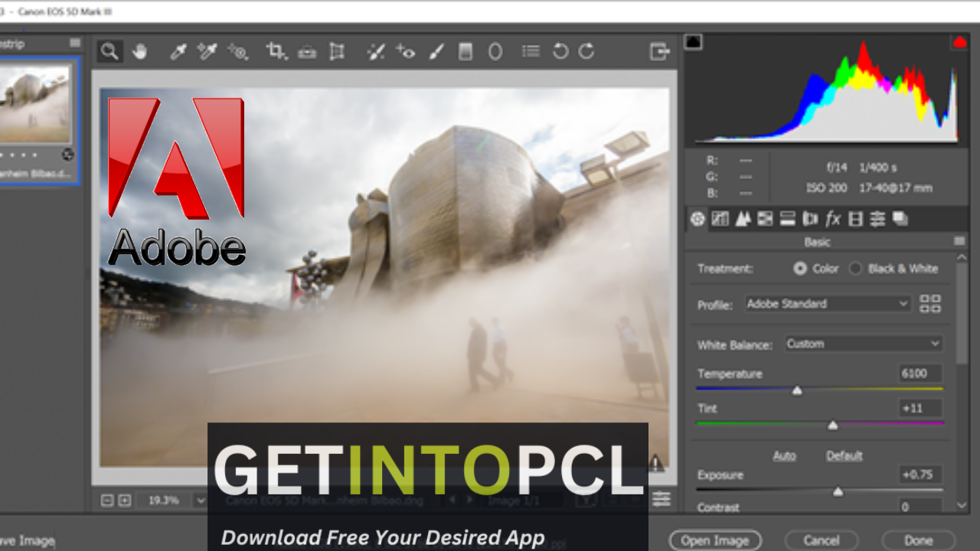The width and height of the screenshot is (980, 551).
Task: Select the Hand tool
Action: click(139, 51)
